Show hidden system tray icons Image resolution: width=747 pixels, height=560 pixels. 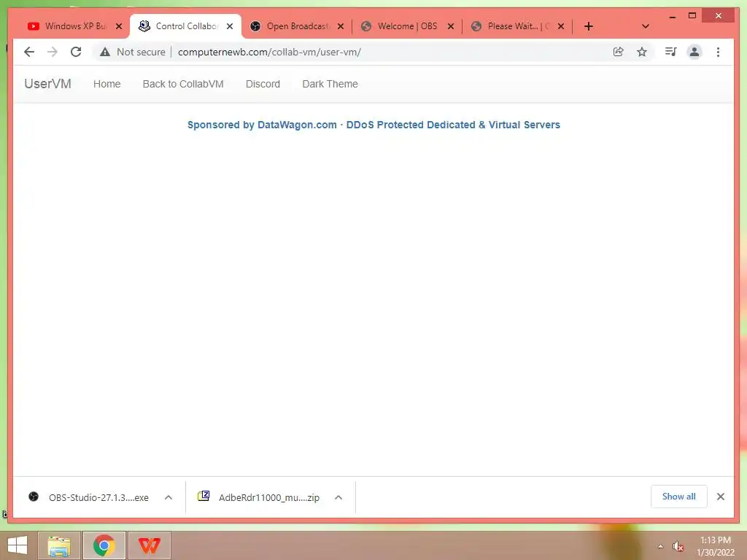tap(660, 546)
